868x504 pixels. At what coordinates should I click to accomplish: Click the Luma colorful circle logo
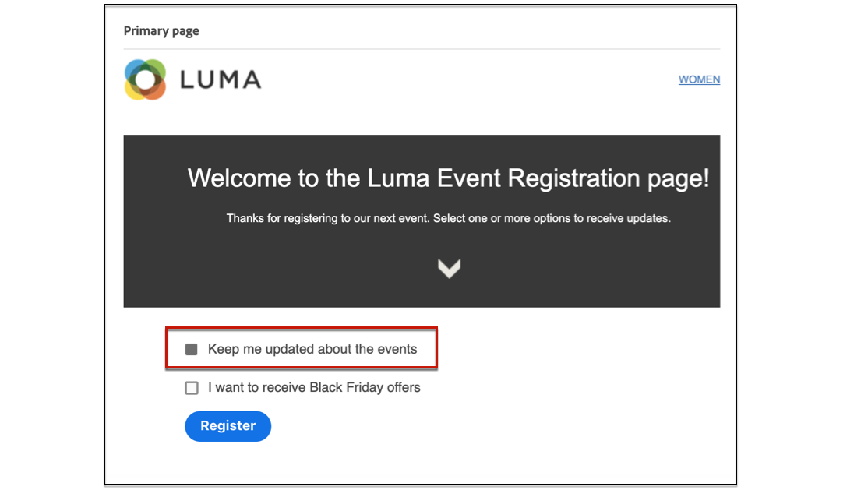(x=145, y=79)
